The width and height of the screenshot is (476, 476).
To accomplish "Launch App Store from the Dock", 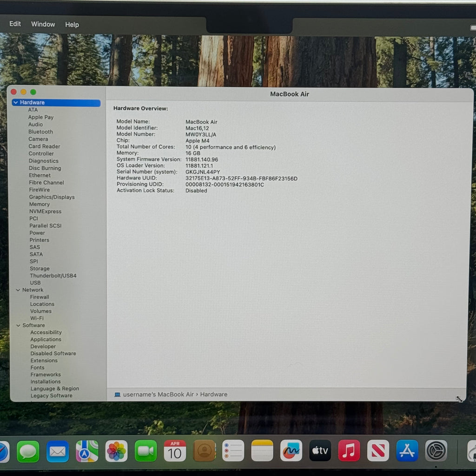I will pyautogui.click(x=407, y=450).
